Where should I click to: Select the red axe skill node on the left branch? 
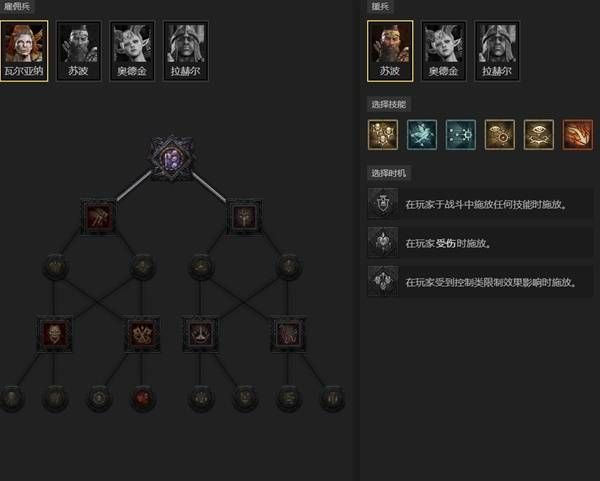tap(99, 217)
